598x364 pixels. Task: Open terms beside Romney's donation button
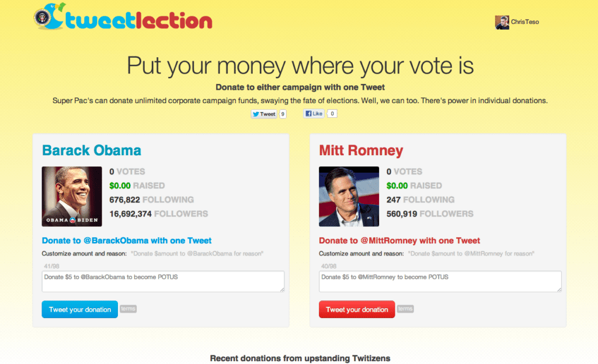pos(405,309)
